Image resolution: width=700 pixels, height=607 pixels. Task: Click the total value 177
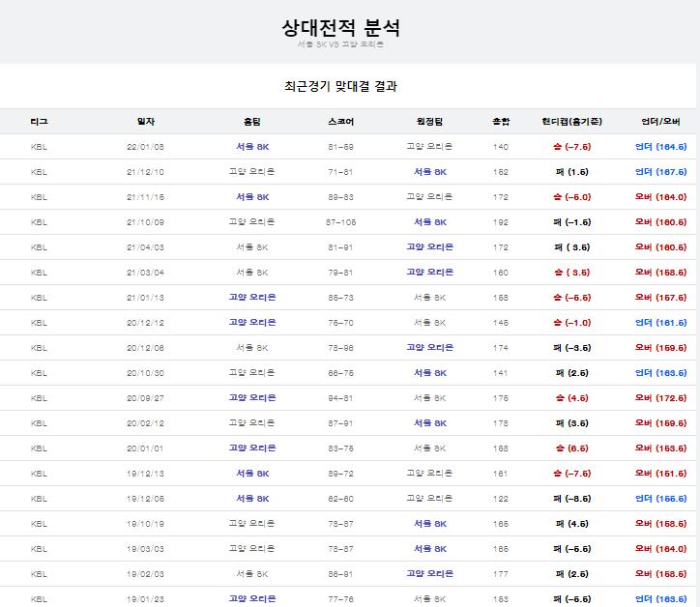tap(501, 574)
